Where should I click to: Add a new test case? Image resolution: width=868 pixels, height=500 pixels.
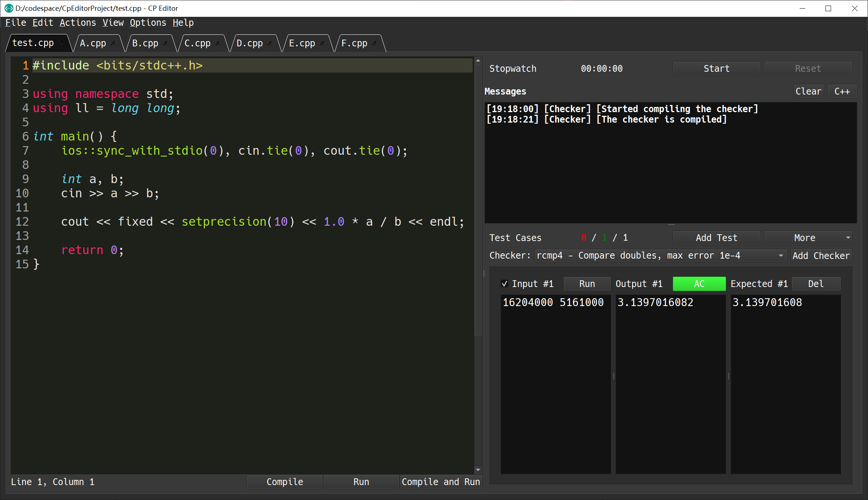tap(716, 237)
